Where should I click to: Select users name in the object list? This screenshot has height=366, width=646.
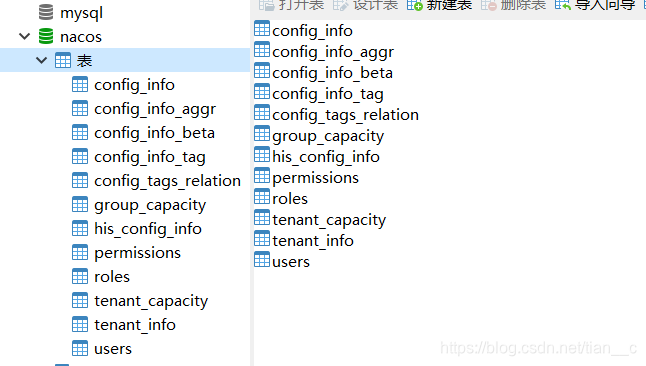291,263
